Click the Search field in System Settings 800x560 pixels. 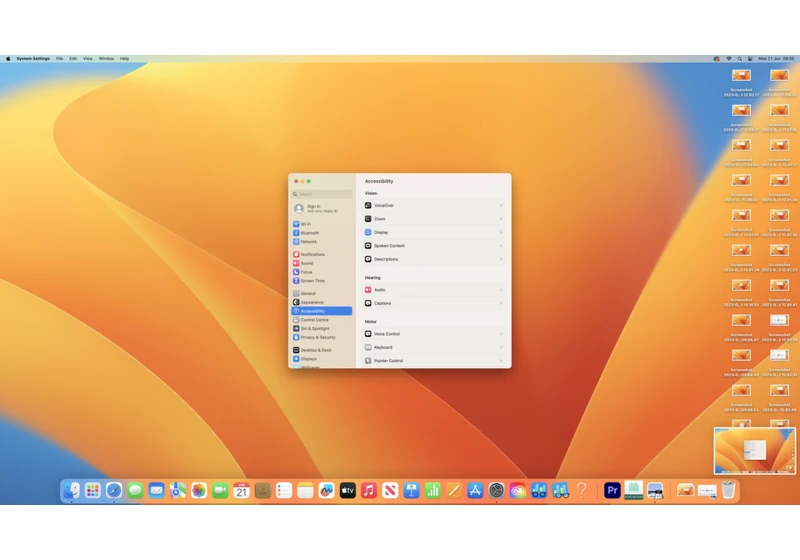(321, 194)
